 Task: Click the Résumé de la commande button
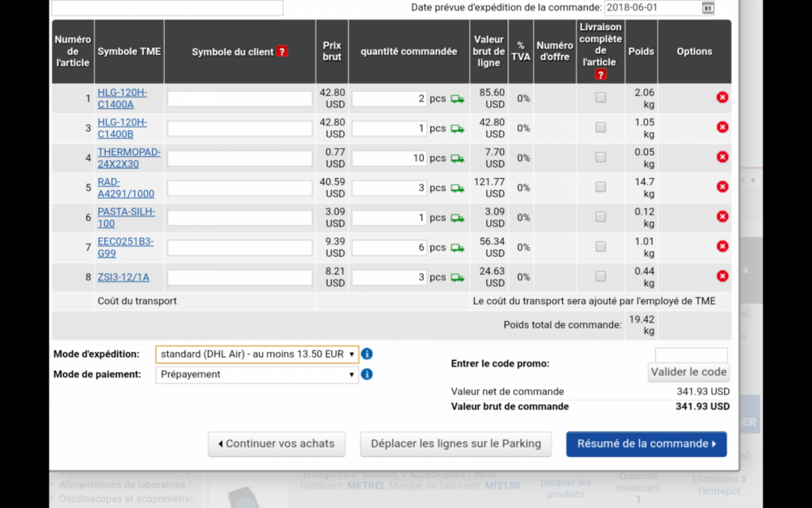pyautogui.click(x=646, y=444)
